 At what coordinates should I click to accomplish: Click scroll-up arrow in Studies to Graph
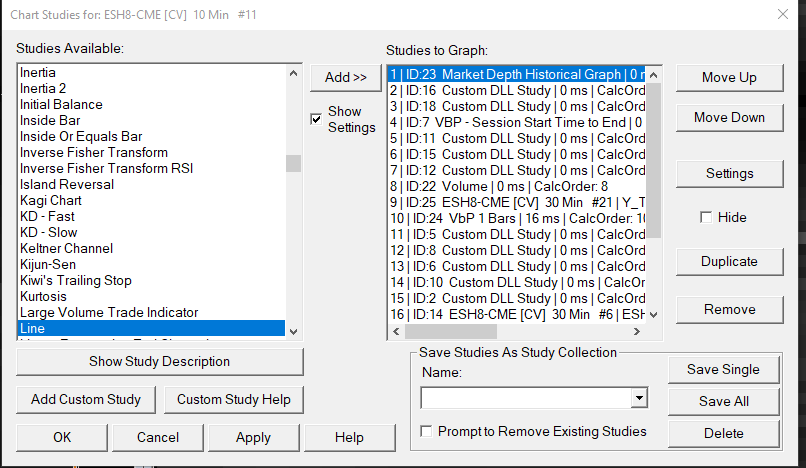654,74
